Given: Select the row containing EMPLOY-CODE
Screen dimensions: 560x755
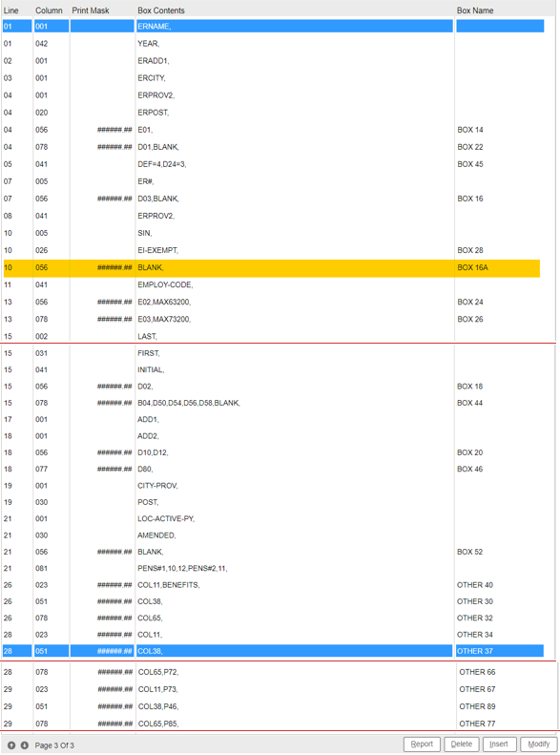Looking at the screenshot, I should point(273,285).
